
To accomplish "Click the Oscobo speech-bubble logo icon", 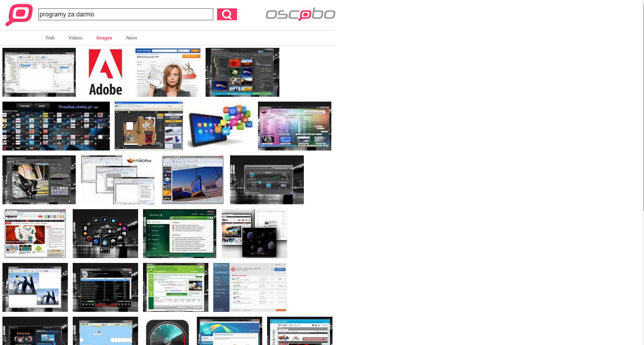I will tap(19, 15).
